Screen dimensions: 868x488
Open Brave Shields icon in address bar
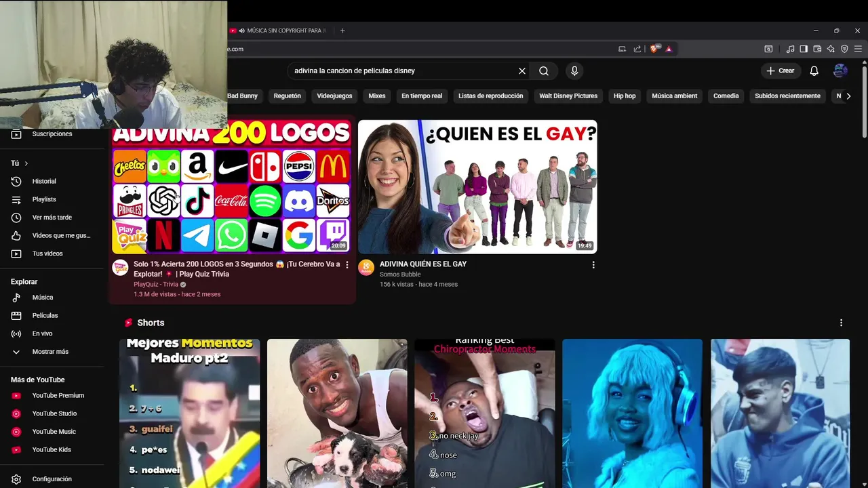click(654, 49)
